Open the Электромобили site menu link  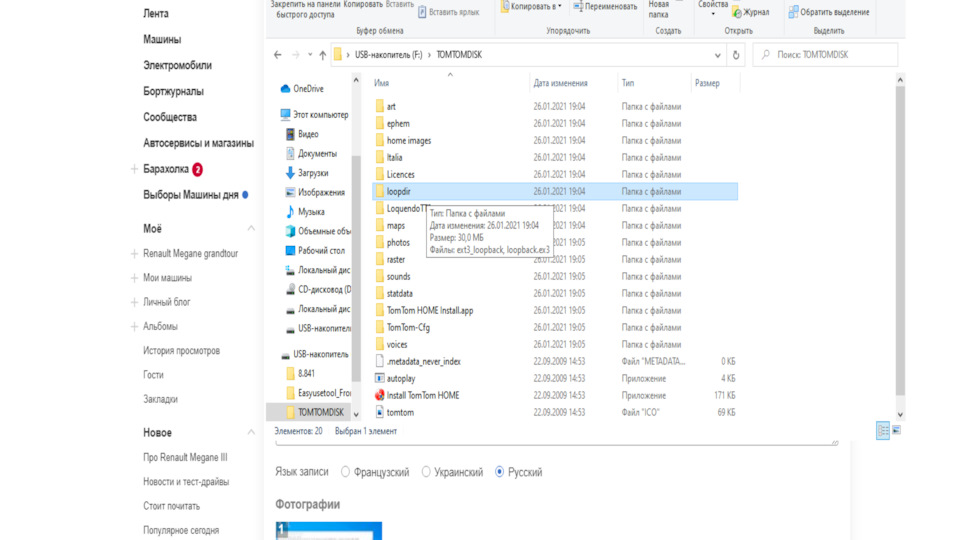[x=178, y=66]
